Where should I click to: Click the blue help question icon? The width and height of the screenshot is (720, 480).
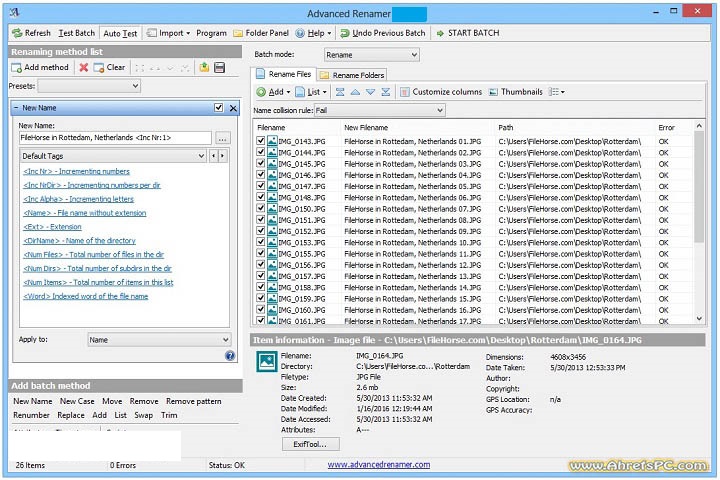click(x=230, y=356)
